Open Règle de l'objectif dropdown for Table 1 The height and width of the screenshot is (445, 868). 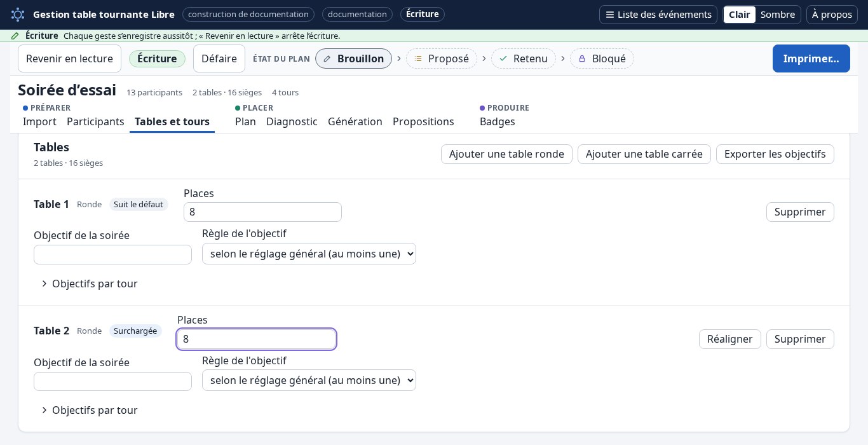click(x=309, y=254)
